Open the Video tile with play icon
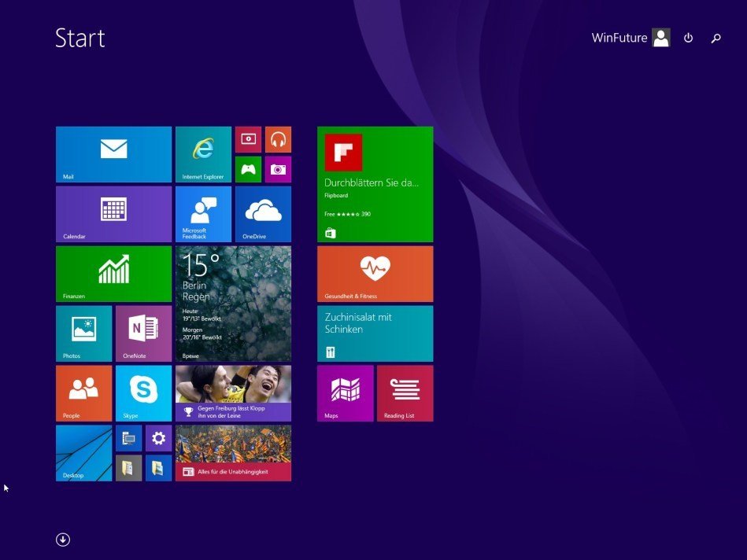The width and height of the screenshot is (747, 560). (248, 139)
